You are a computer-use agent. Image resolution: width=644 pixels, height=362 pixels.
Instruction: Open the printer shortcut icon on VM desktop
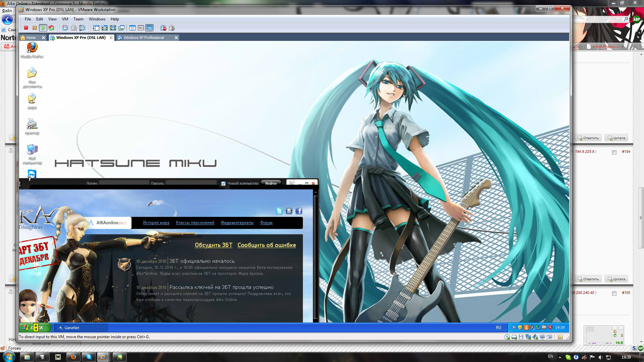click(x=32, y=127)
